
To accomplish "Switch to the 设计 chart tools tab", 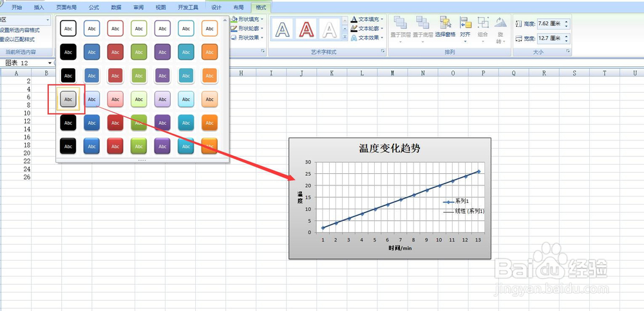I will coord(216,7).
